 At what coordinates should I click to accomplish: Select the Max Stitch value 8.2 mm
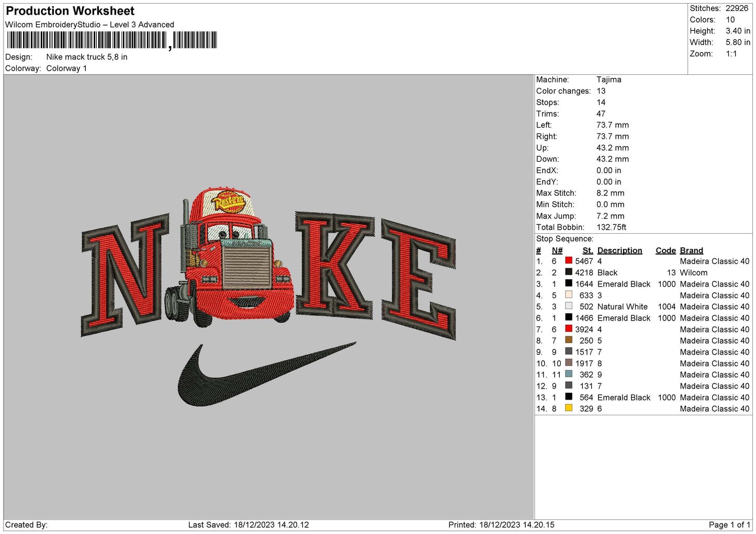point(611,193)
